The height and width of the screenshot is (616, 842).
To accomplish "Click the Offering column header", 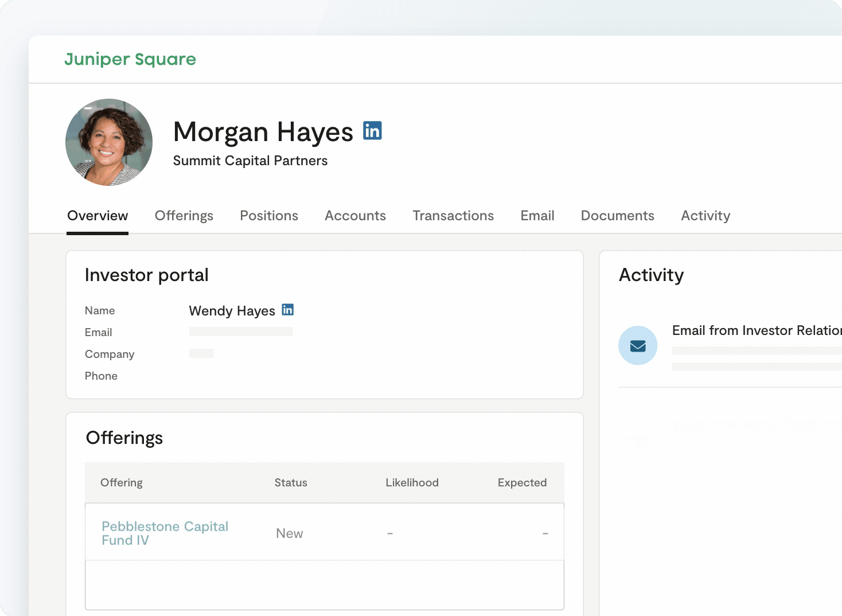I will click(122, 483).
